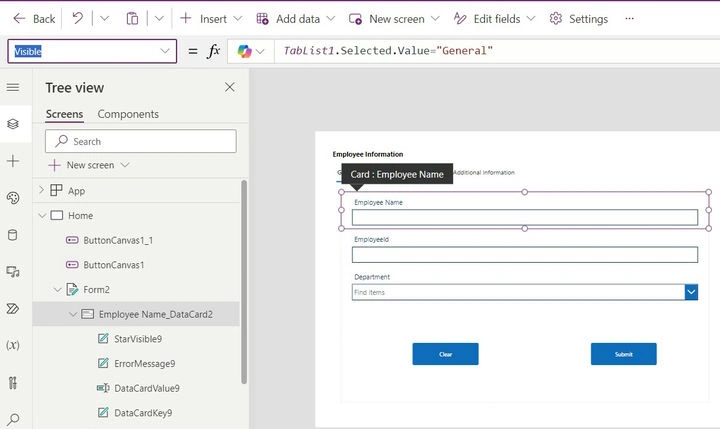Collapse the Form2 node
Viewport: 720px width, 429px height.
click(x=57, y=289)
